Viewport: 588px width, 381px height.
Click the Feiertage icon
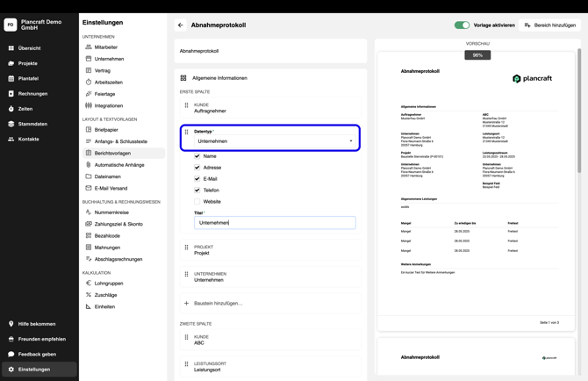click(89, 94)
